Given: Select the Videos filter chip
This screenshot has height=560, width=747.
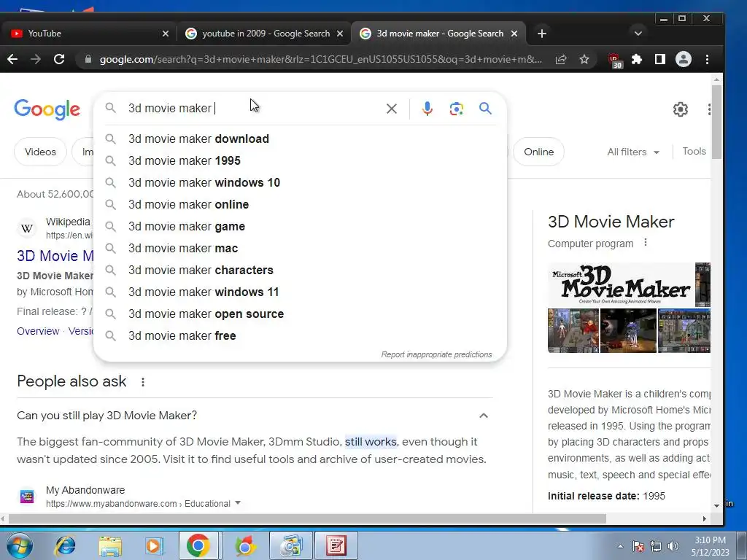Looking at the screenshot, I should point(41,152).
